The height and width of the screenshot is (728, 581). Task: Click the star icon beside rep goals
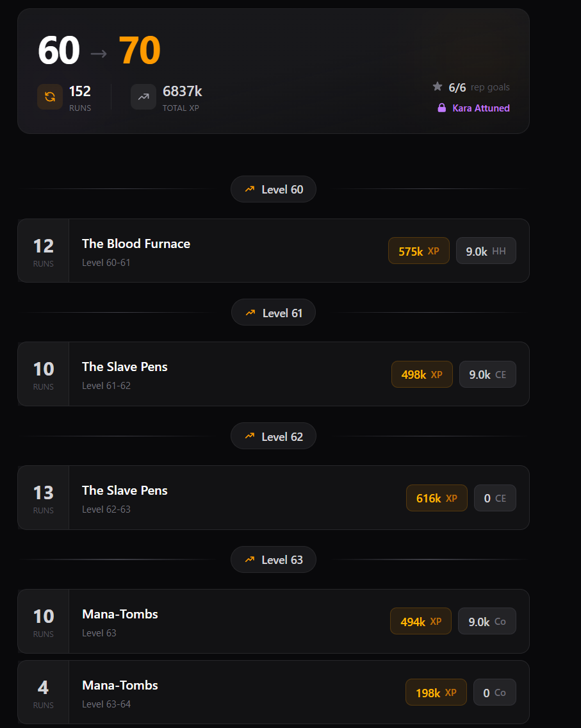438,87
